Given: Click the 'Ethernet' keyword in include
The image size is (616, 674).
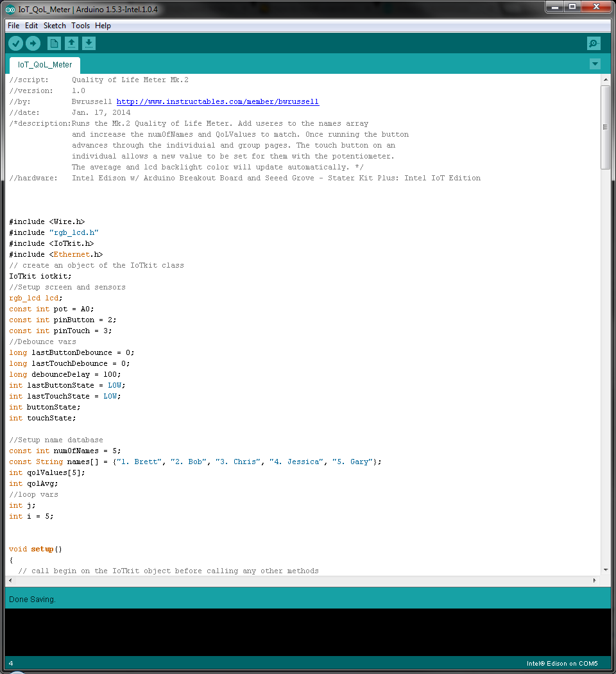Looking at the screenshot, I should point(72,254).
